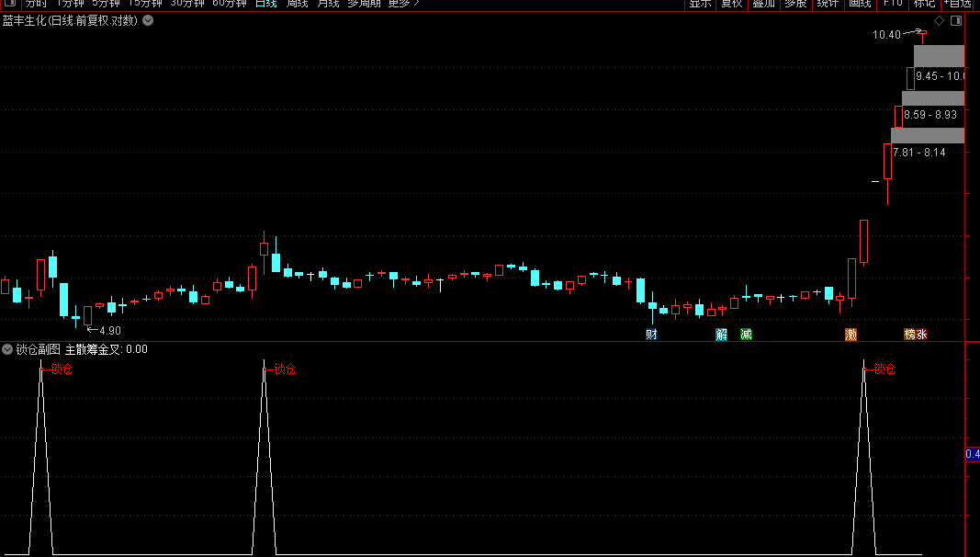
Task: Click the orange 激 marker icon
Action: pos(850,335)
